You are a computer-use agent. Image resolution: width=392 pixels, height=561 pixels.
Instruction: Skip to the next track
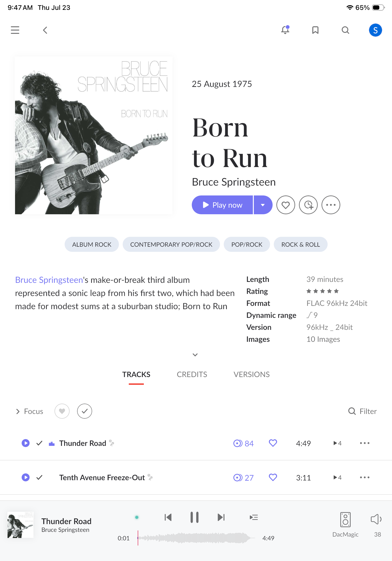(221, 517)
